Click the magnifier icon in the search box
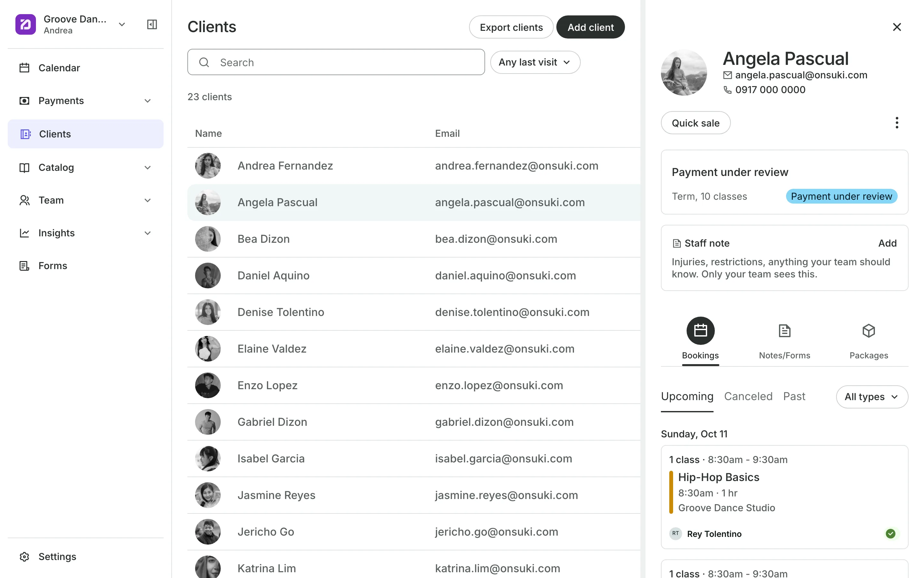The width and height of the screenshot is (924, 578). (x=204, y=62)
